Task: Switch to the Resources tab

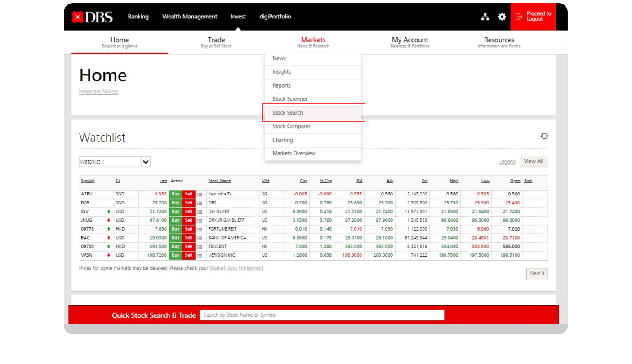Action: pyautogui.click(x=499, y=42)
